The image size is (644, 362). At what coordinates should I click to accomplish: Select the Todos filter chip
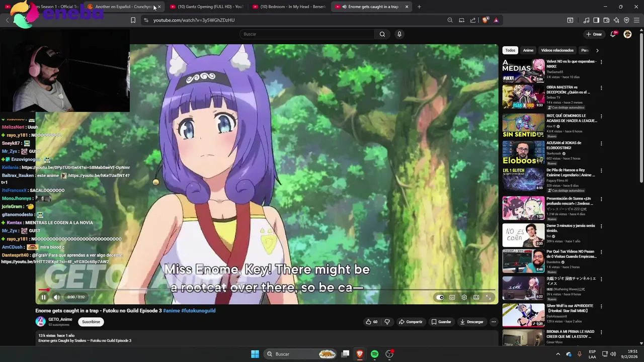click(x=510, y=50)
